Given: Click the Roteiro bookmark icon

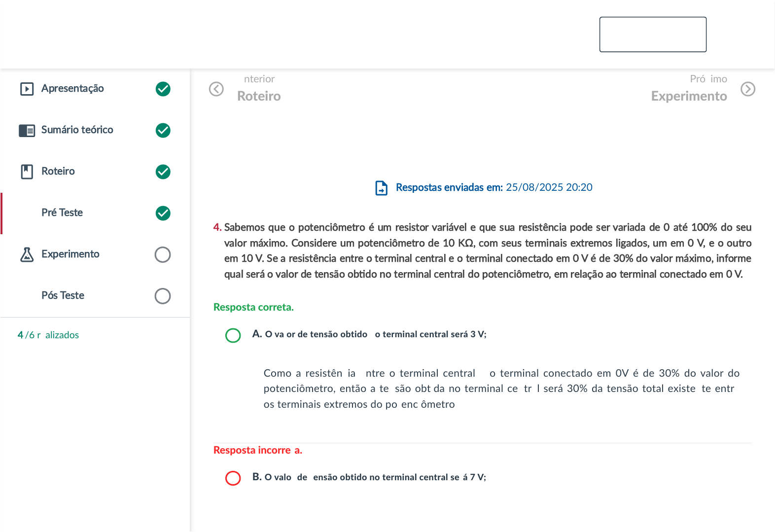Looking at the screenshot, I should [27, 172].
